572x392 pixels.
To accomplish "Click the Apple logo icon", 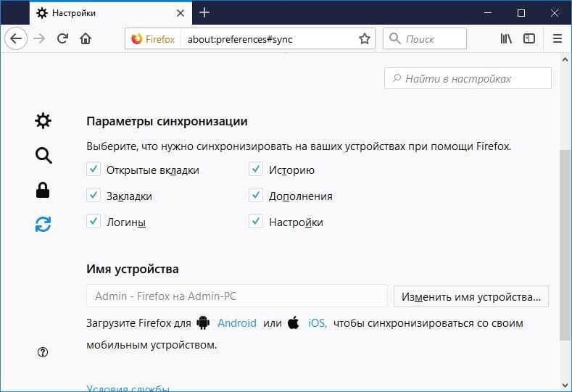I will click(294, 322).
